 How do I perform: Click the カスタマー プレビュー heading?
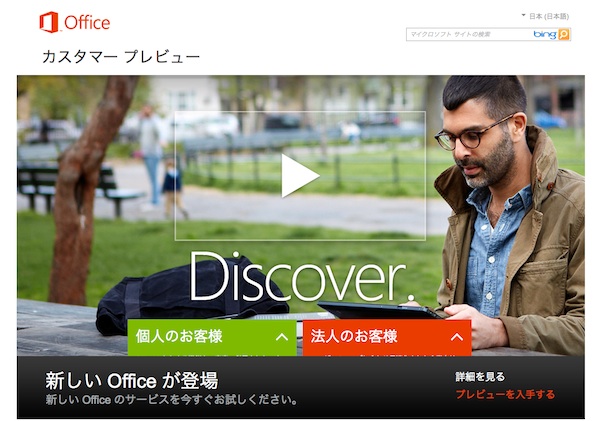click(x=121, y=57)
